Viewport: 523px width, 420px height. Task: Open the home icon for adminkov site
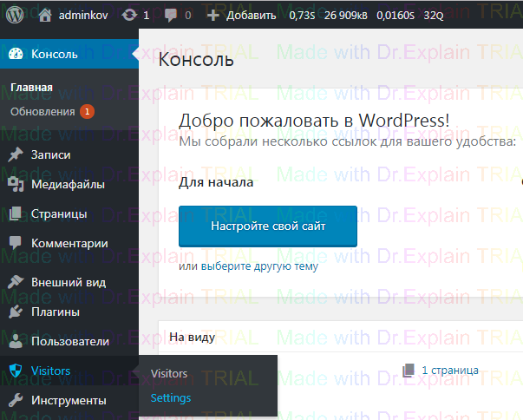point(45,15)
